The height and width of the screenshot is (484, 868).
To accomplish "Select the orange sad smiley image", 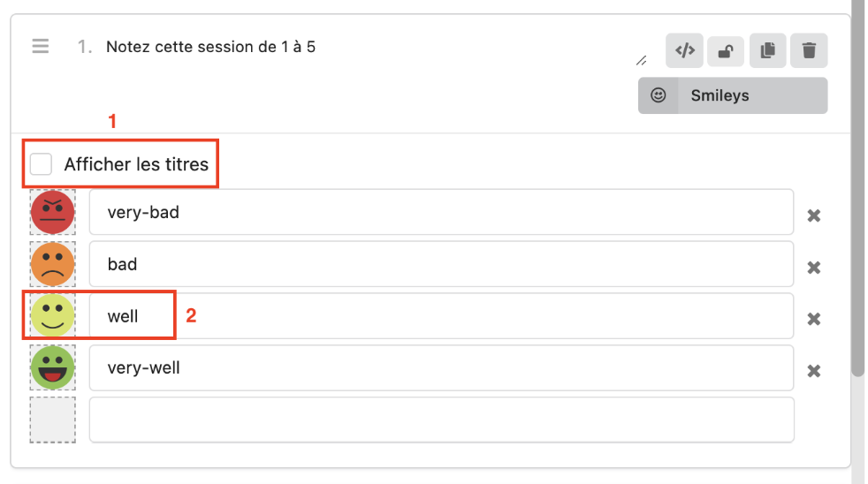I will [53, 264].
